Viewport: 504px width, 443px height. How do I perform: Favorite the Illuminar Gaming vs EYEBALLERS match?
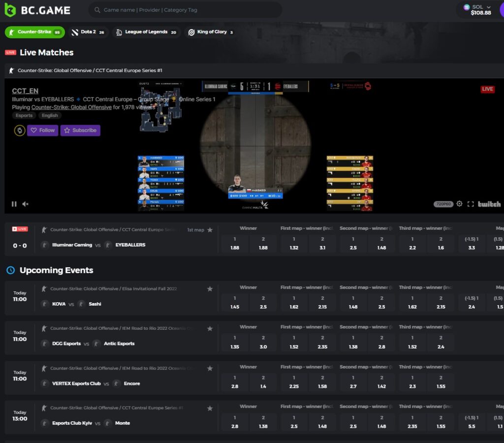click(x=210, y=230)
